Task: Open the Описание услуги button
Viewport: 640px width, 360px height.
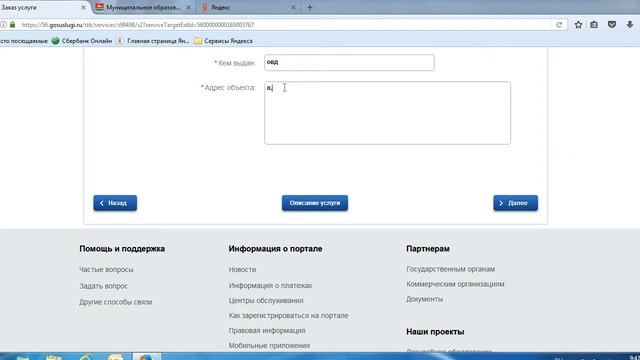Action: (x=315, y=203)
